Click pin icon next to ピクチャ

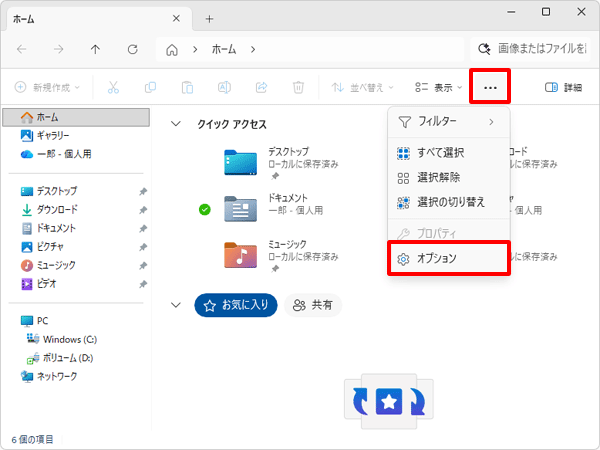coord(143,247)
